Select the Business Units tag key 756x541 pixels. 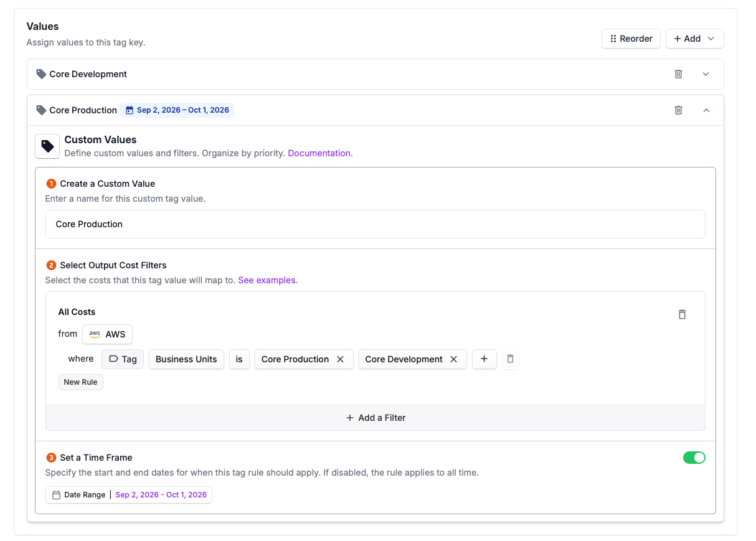186,359
